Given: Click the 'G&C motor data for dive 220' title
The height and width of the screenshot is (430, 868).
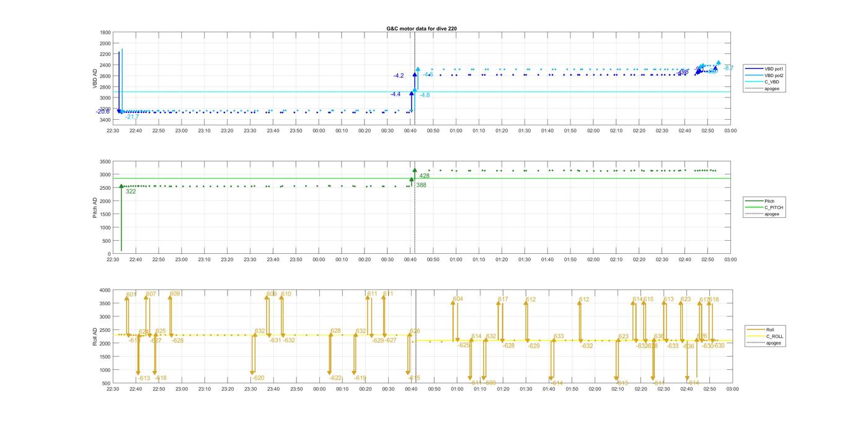Looking at the screenshot, I should (422, 29).
